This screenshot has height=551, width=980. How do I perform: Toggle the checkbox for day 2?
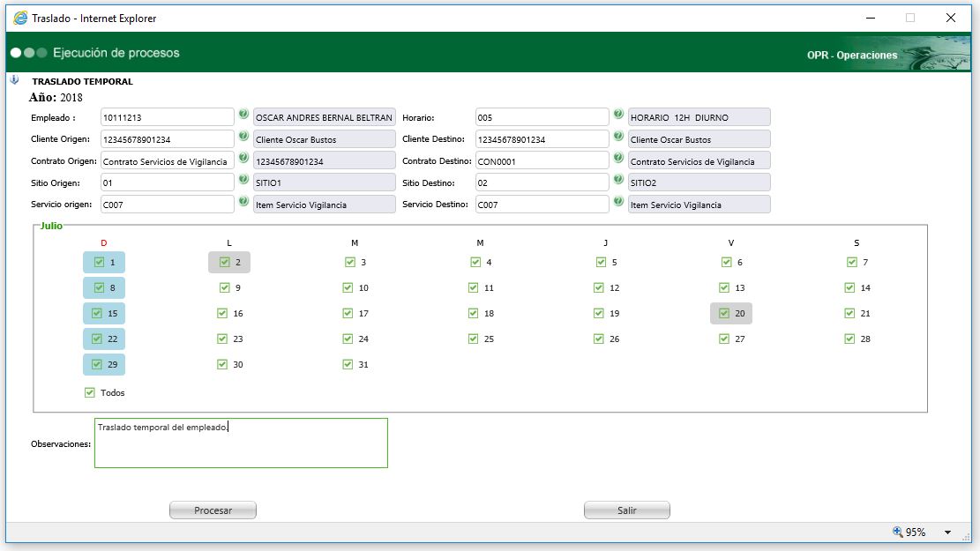225,262
